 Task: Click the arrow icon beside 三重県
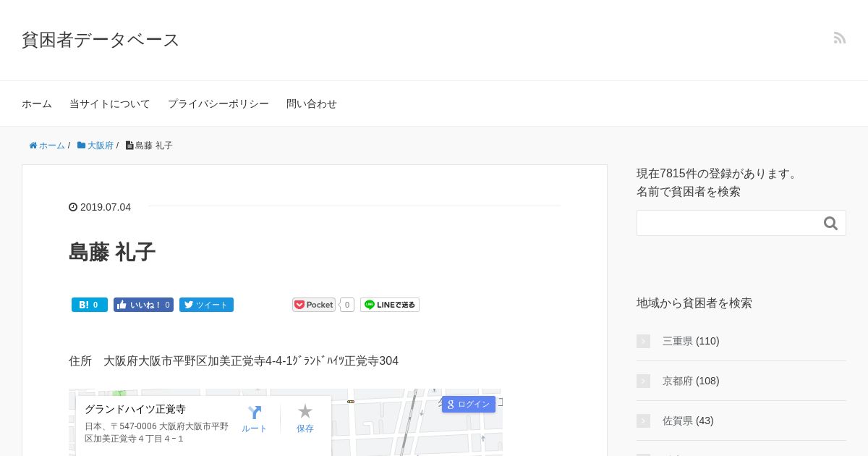643,341
